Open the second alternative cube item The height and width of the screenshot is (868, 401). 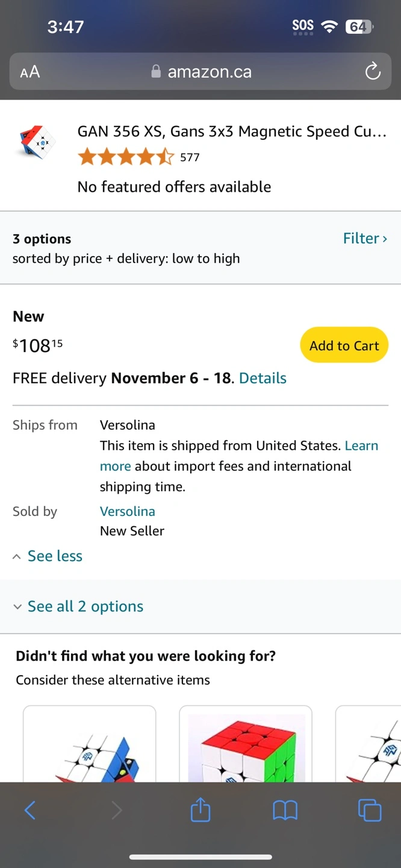coord(246,744)
